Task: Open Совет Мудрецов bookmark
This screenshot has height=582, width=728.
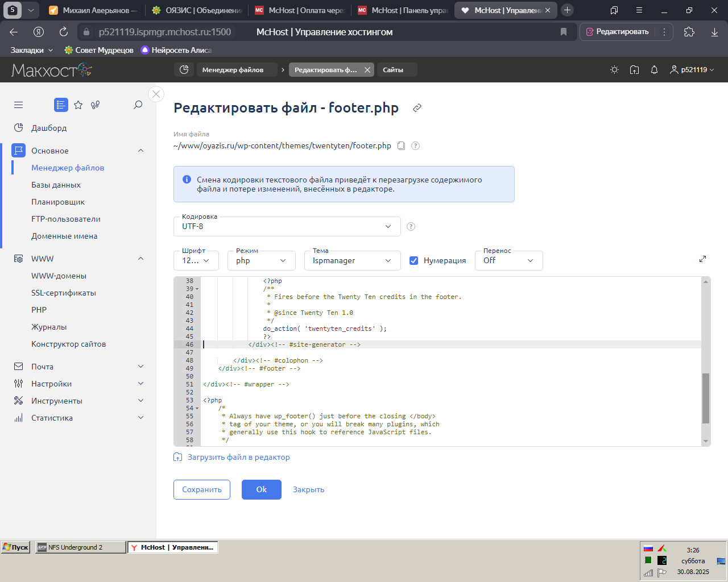Action: 98,50
